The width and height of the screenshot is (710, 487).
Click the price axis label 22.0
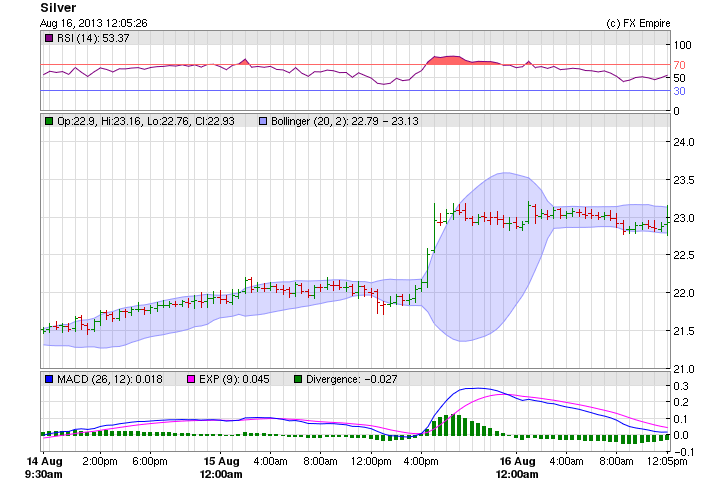coord(684,293)
